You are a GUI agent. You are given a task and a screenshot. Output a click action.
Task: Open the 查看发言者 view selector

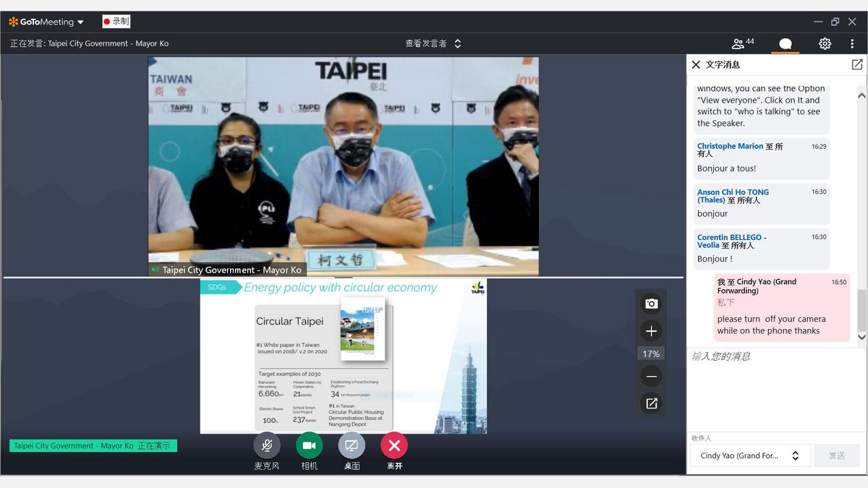pos(433,43)
